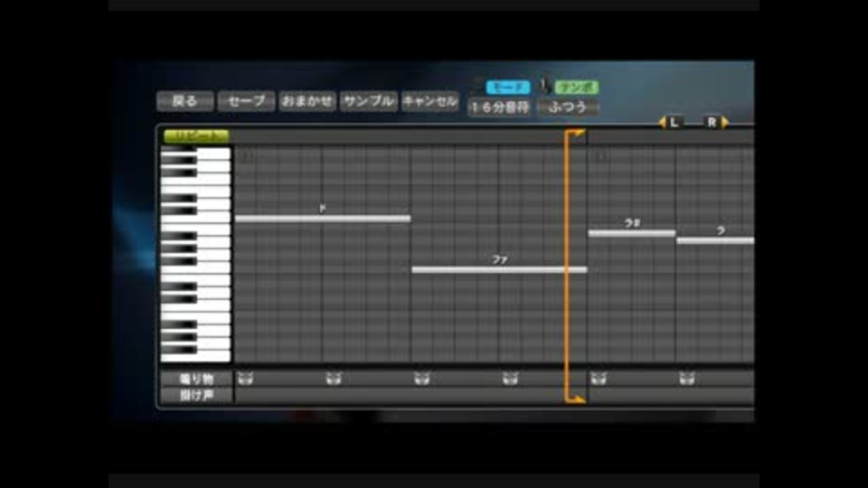The image size is (868, 488).
Task: Select the ファ note bar
Action: click(499, 270)
